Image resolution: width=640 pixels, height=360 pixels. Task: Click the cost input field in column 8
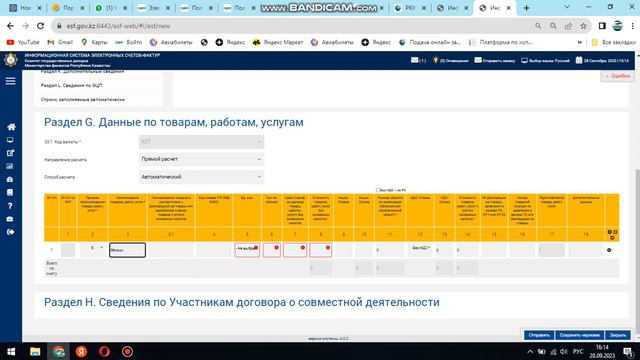tap(320, 250)
